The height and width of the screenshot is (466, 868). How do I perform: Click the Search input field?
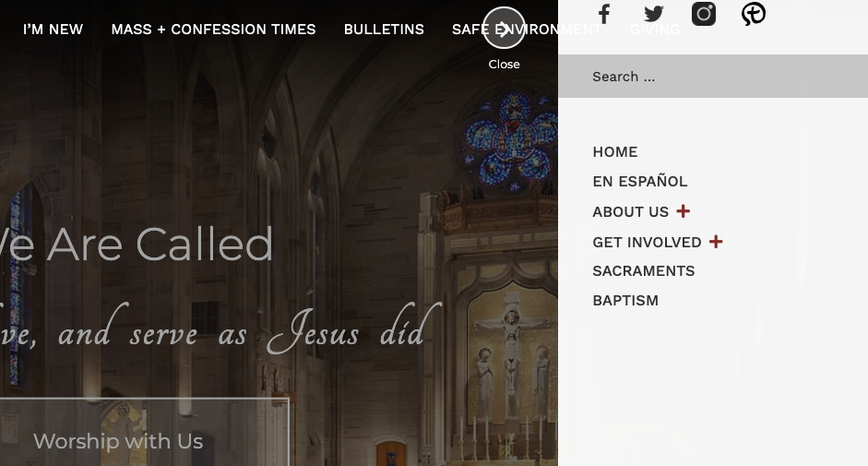[x=712, y=77]
